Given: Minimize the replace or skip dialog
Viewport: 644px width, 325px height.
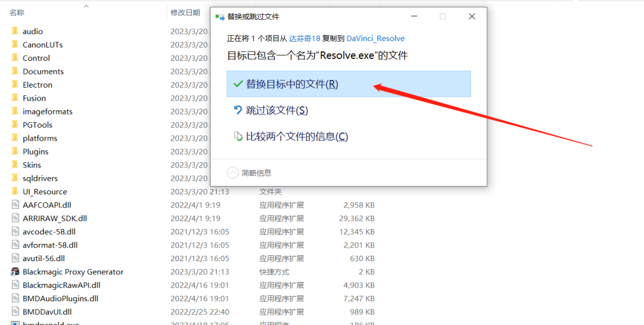Looking at the screenshot, I should tap(414, 17).
